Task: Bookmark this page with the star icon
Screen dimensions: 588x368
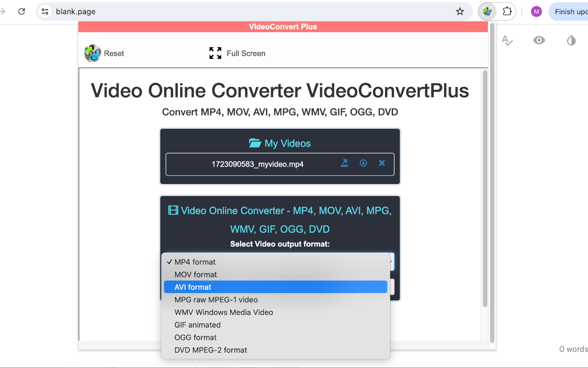Action: pyautogui.click(x=460, y=11)
